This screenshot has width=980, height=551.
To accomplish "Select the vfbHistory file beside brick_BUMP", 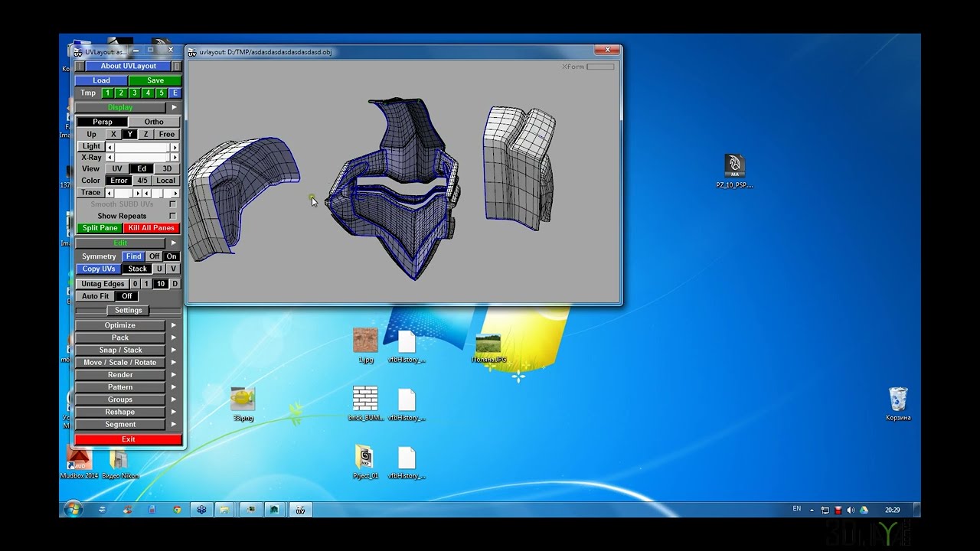I will (x=407, y=404).
